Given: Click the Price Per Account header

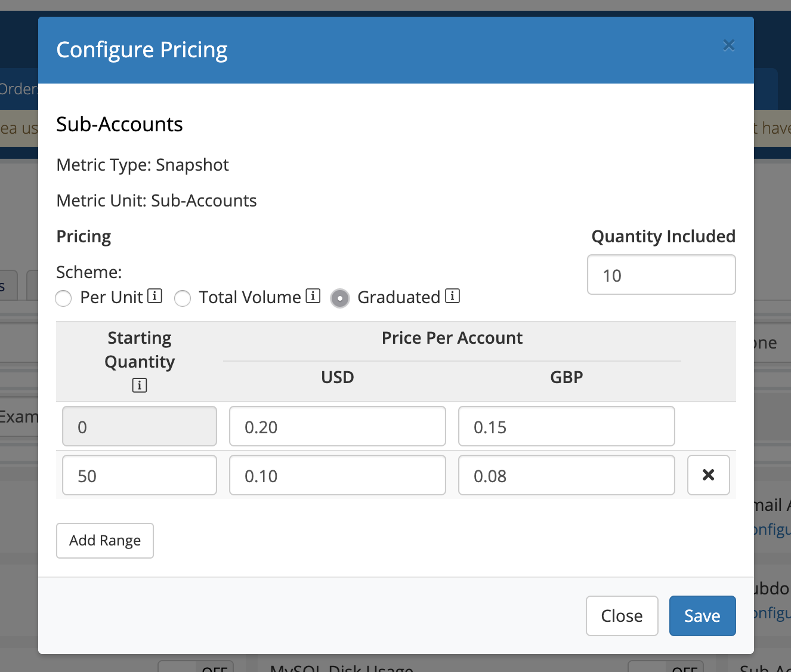Looking at the screenshot, I should tap(452, 338).
